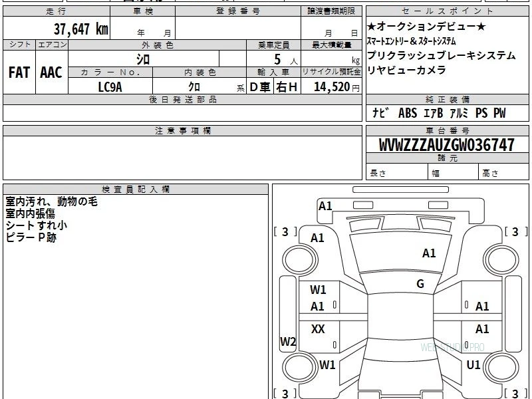Image resolution: width=532 pixels, height=399 pixels.
Task: Click the 右H steering cell
Action: point(287,87)
